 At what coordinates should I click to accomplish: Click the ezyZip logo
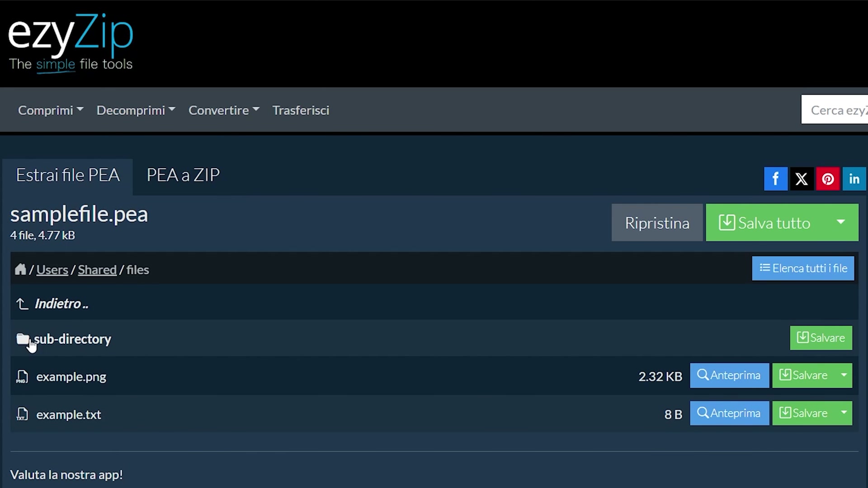click(71, 42)
